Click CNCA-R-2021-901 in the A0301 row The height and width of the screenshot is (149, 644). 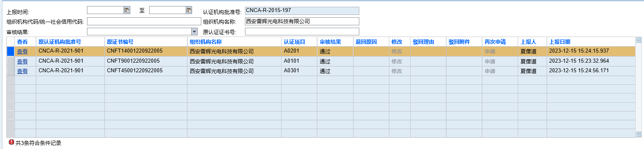(61, 71)
